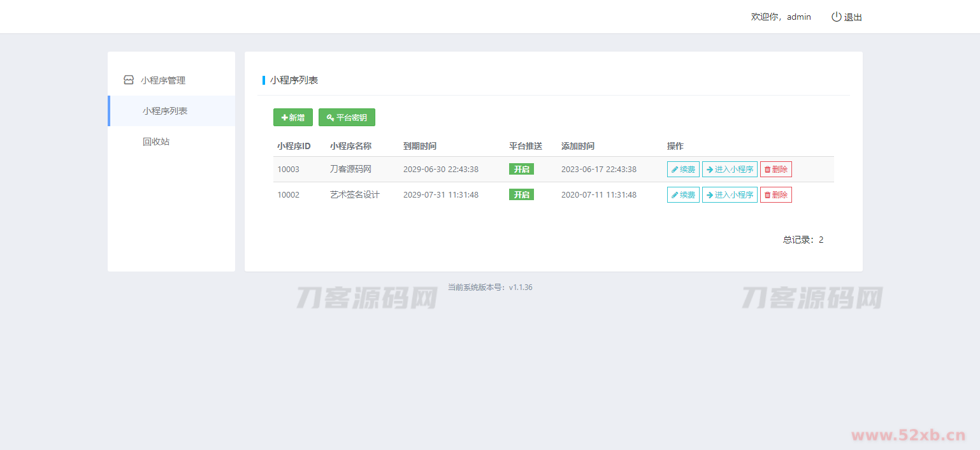
Task: Click the trash icon for row 10002
Action: (x=767, y=195)
